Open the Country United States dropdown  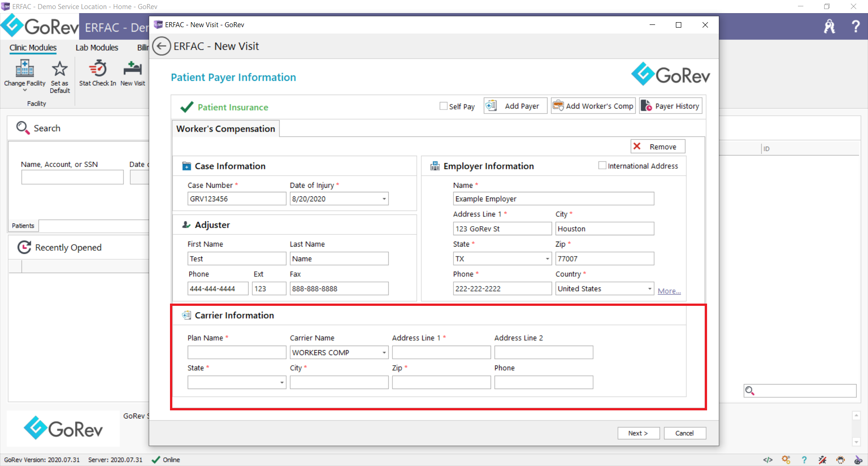tap(650, 289)
